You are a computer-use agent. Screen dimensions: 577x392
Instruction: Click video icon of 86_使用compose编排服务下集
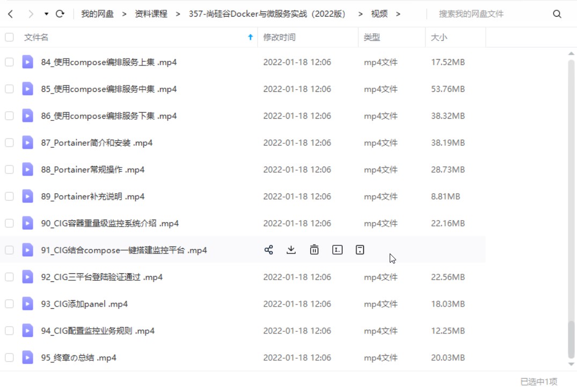click(x=27, y=115)
